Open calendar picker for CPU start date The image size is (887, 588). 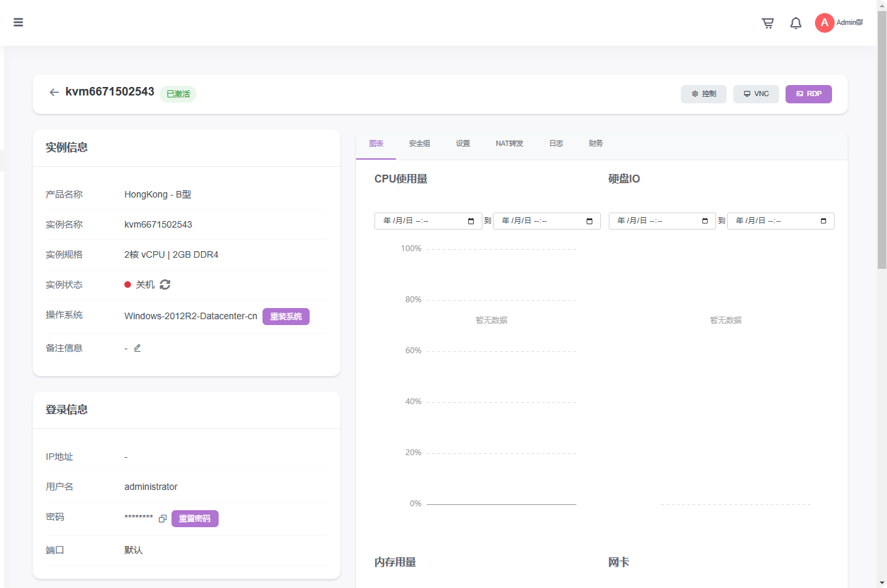point(471,221)
